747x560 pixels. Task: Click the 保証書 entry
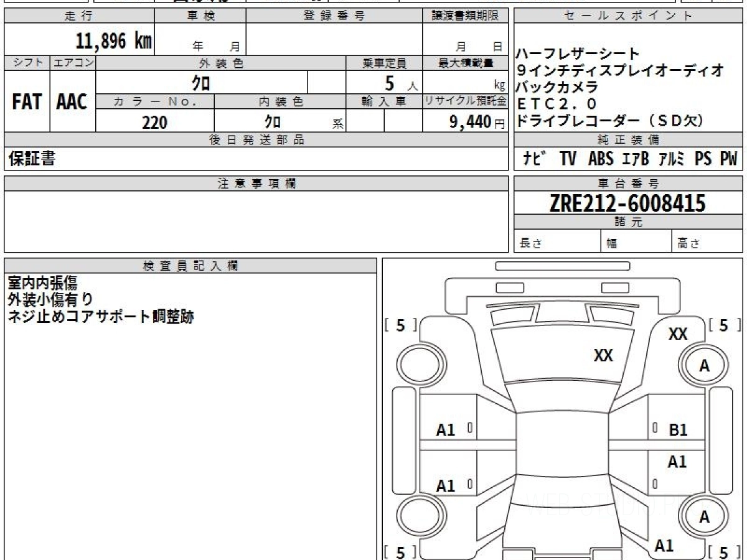[32, 159]
